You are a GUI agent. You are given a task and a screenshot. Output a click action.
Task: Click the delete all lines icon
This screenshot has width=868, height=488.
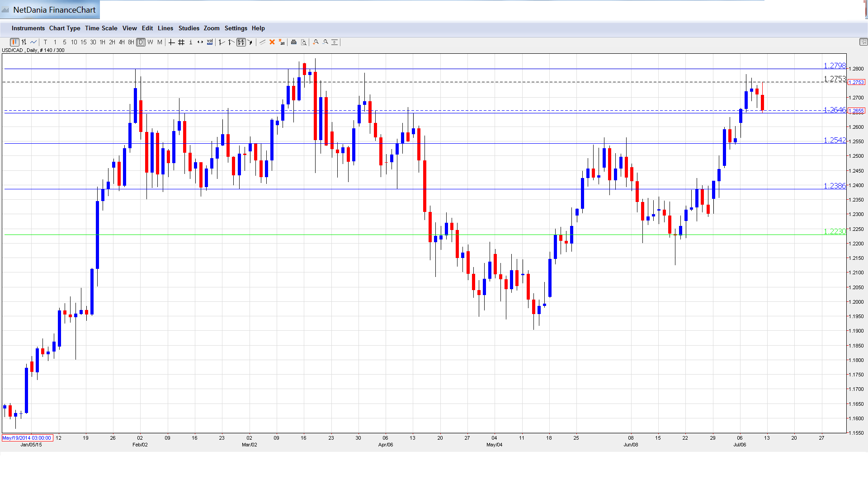click(x=282, y=42)
